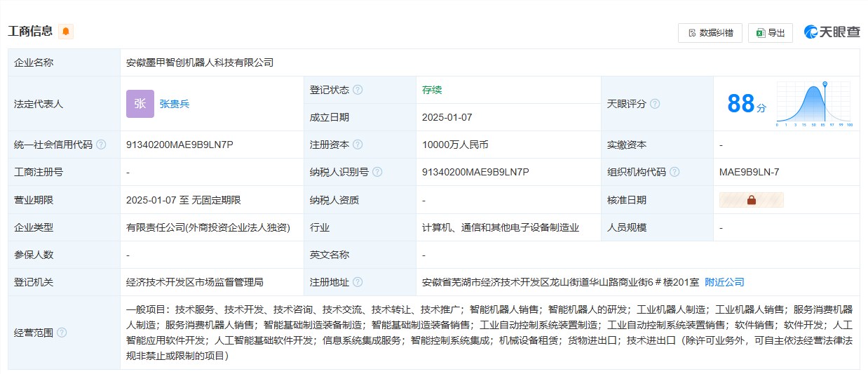Click help icon next to 纳税人识别号
868x374 pixels.
[377, 172]
